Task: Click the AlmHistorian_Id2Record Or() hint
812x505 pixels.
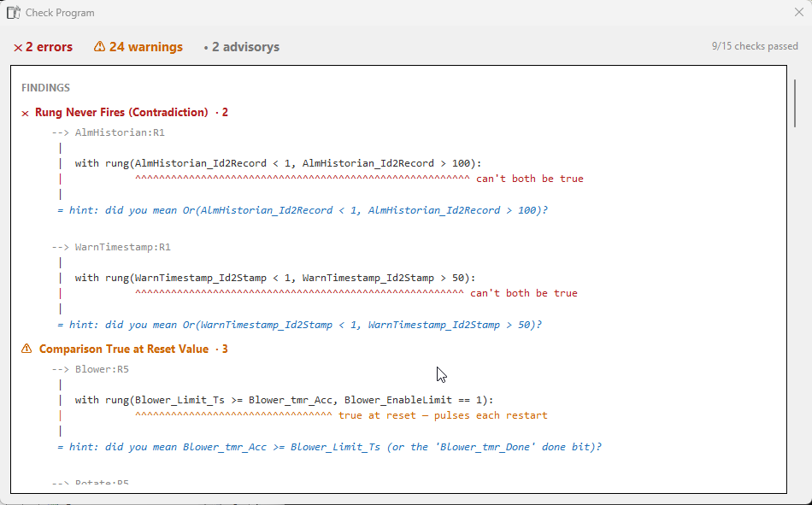Action: point(303,210)
